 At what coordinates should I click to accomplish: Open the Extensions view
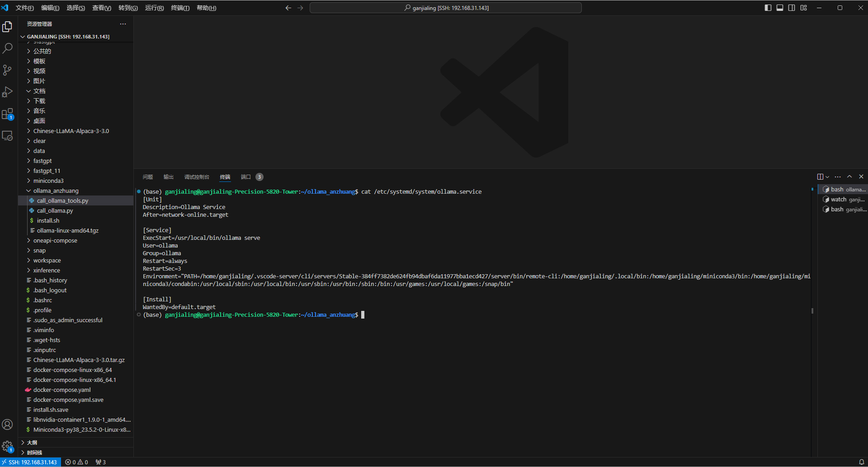point(7,114)
